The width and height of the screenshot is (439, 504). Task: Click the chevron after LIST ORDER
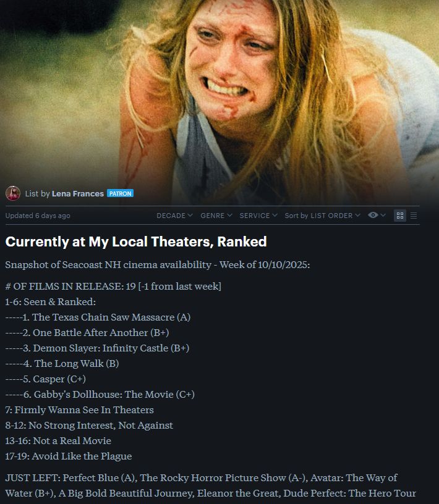(x=357, y=216)
